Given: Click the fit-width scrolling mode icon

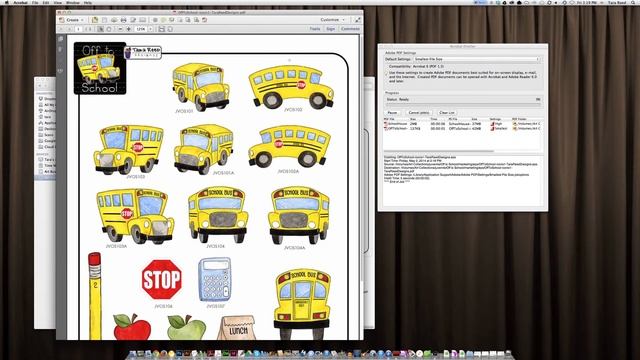Looking at the screenshot, I should (162, 29).
